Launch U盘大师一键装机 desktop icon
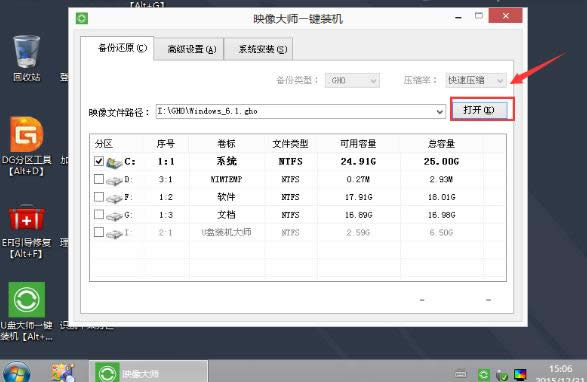Screen dimensions: 587x382 click(x=27, y=300)
